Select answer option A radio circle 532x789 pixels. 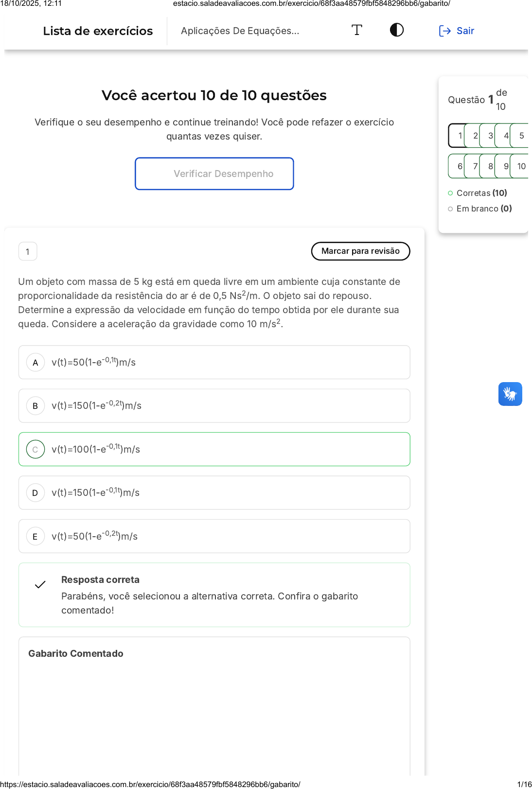click(35, 363)
